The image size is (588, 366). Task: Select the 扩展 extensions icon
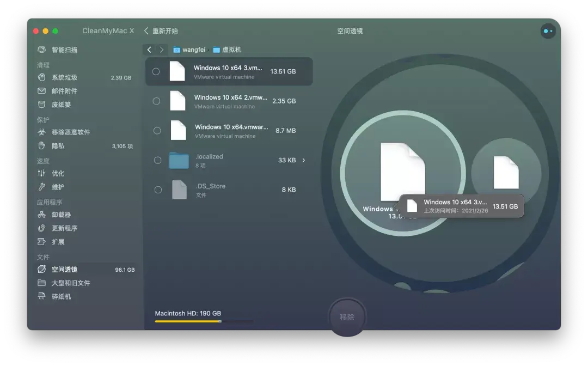pyautogui.click(x=41, y=241)
